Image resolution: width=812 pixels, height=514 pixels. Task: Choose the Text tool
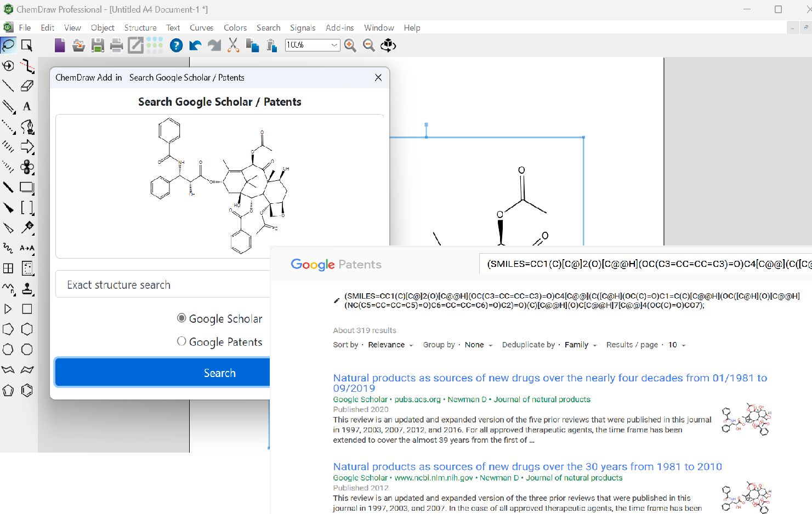click(27, 106)
